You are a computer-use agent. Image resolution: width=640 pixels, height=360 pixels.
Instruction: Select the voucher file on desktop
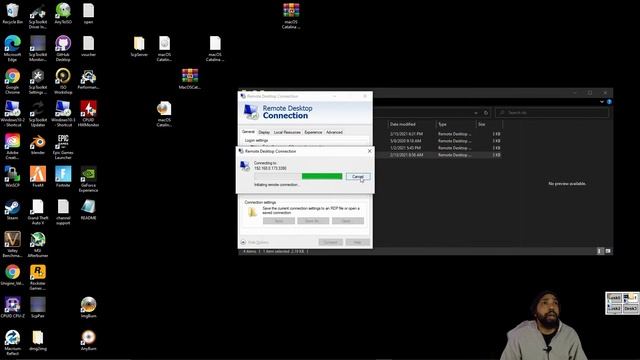(x=89, y=46)
